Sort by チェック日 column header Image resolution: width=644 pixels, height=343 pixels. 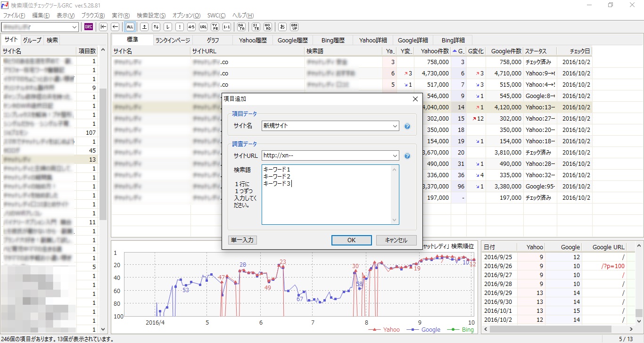(x=574, y=51)
